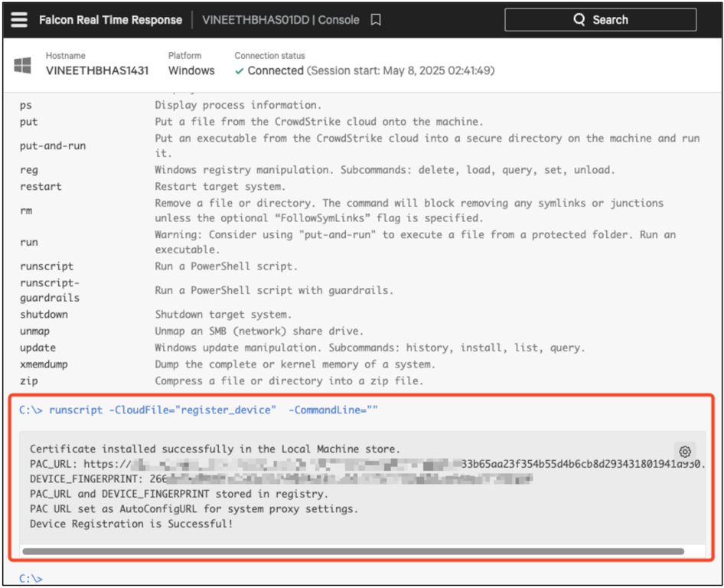Click the Falcon Real Time Response title
Viewport: 724px width, 588px height.
110,20
